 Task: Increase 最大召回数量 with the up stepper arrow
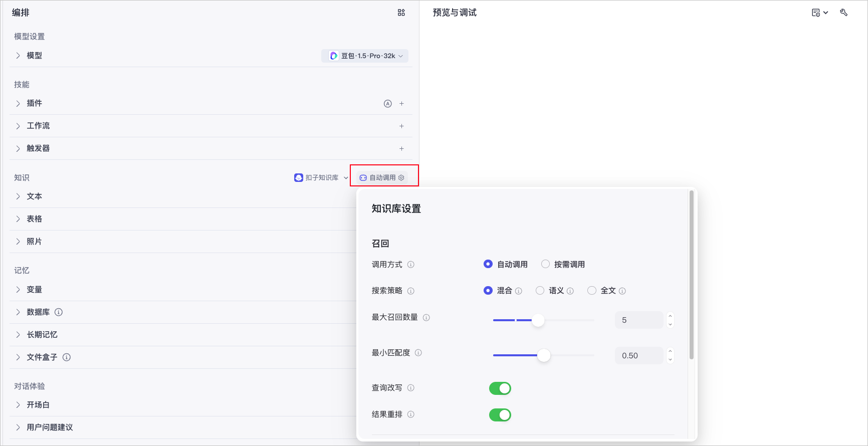click(670, 316)
